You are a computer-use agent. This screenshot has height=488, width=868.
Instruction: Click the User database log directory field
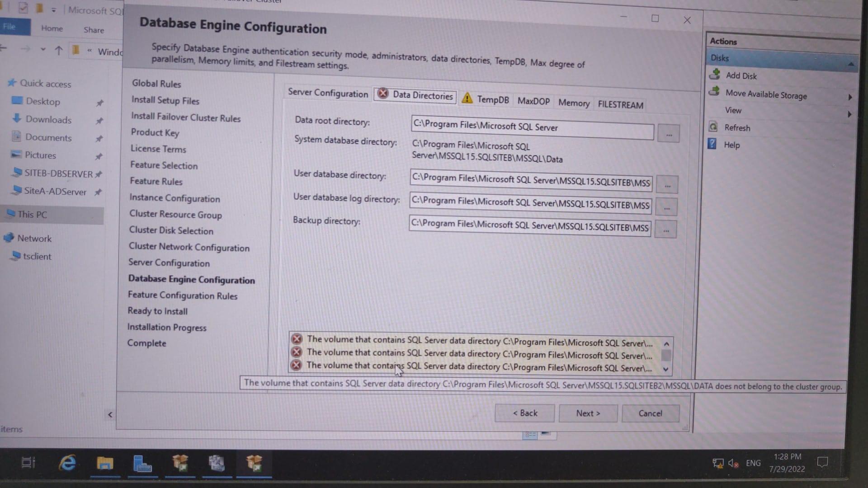(x=531, y=203)
